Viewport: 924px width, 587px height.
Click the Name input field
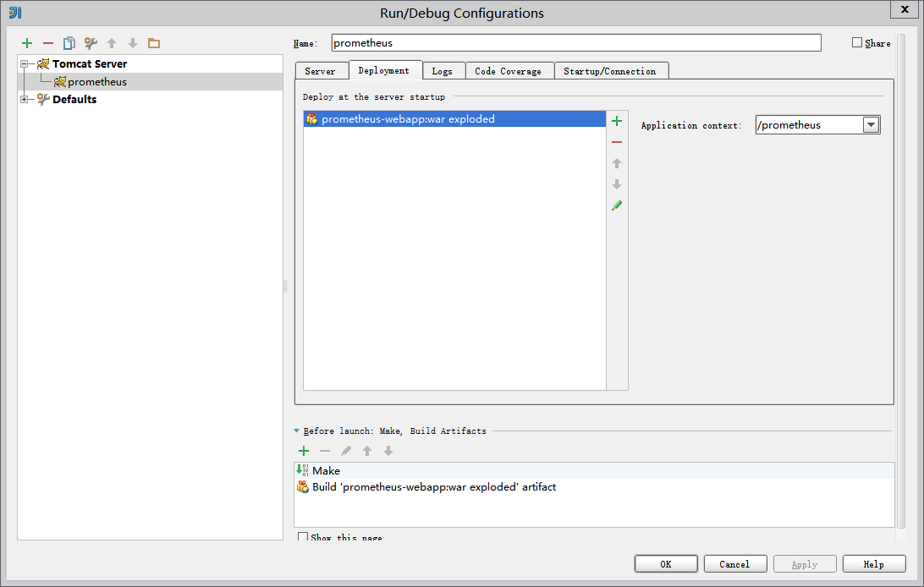click(x=576, y=42)
